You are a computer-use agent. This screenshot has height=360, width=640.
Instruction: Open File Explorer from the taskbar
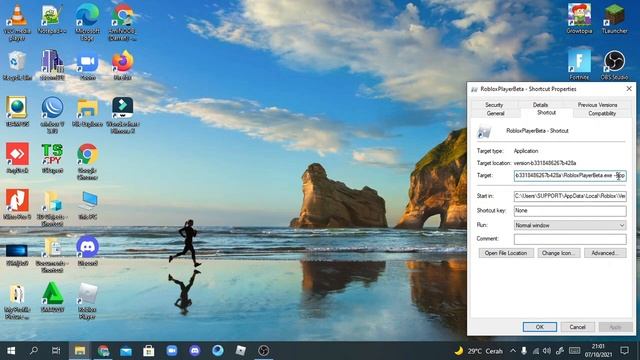click(x=80, y=351)
